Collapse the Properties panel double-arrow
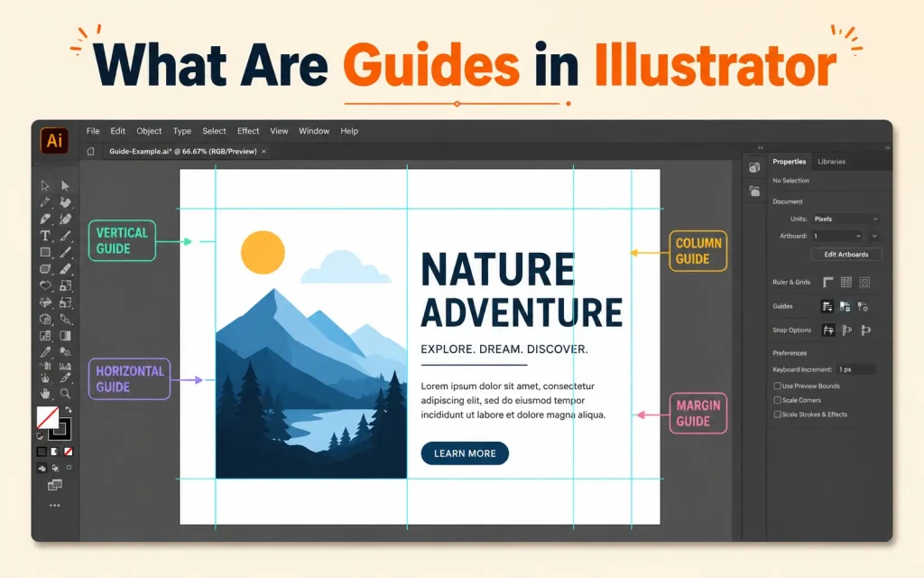 (888, 147)
